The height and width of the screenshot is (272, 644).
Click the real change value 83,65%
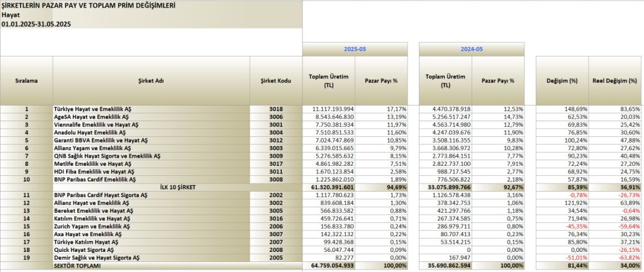pyautogui.click(x=614, y=109)
